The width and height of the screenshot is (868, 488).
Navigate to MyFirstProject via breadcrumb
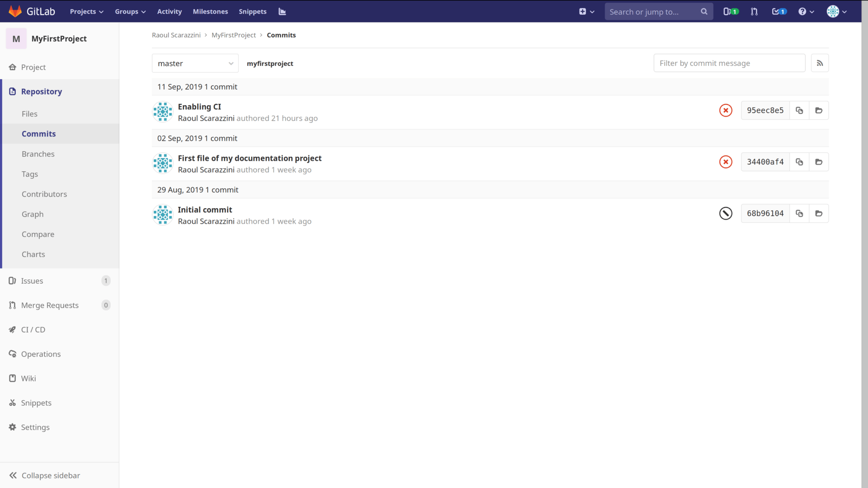(x=234, y=35)
